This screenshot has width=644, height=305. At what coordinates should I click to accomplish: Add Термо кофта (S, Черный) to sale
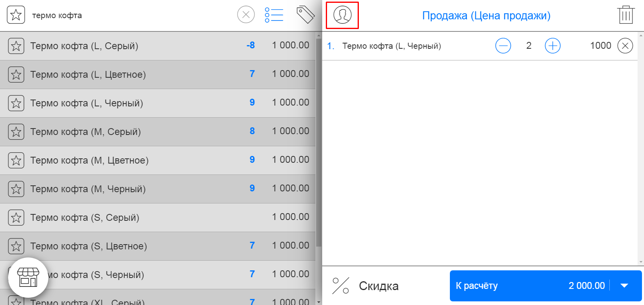[x=157, y=275]
